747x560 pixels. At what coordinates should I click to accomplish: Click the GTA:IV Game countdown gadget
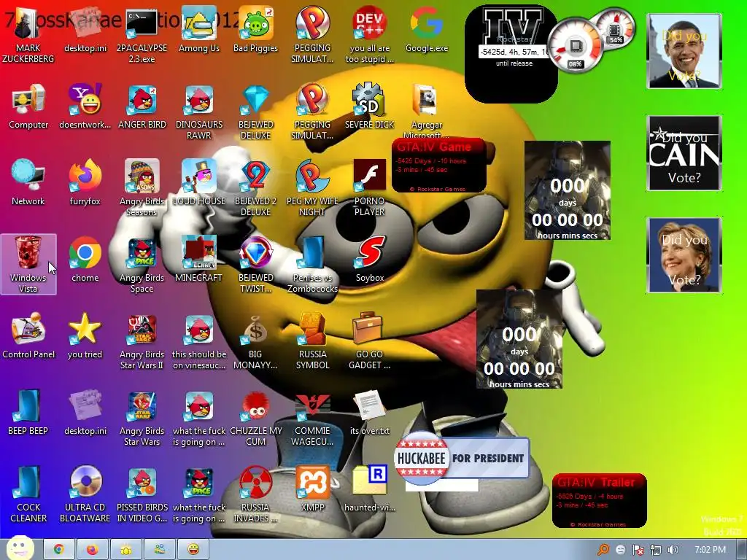(438, 166)
